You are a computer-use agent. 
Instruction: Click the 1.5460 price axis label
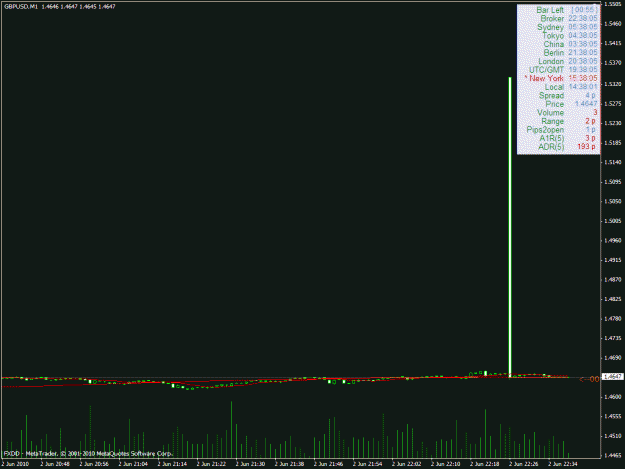coord(613,24)
